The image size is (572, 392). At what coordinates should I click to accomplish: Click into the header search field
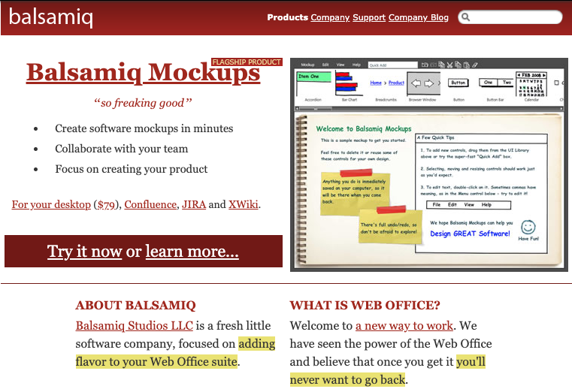[x=510, y=17]
